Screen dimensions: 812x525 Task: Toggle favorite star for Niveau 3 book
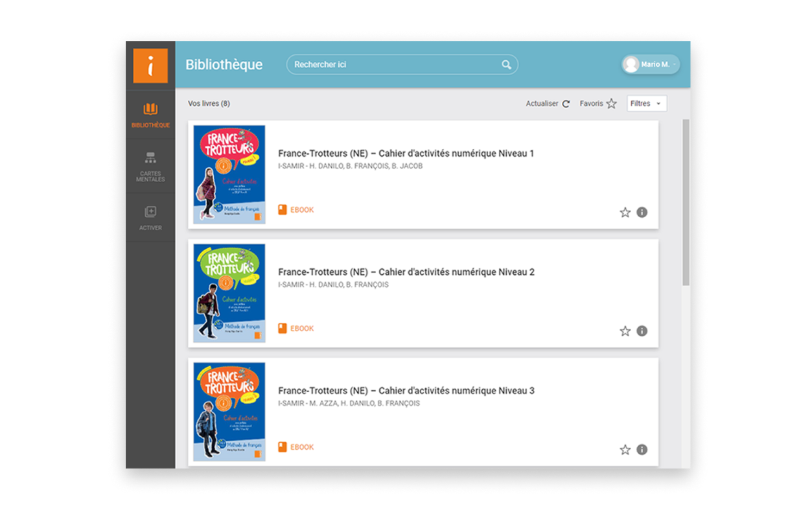(625, 449)
